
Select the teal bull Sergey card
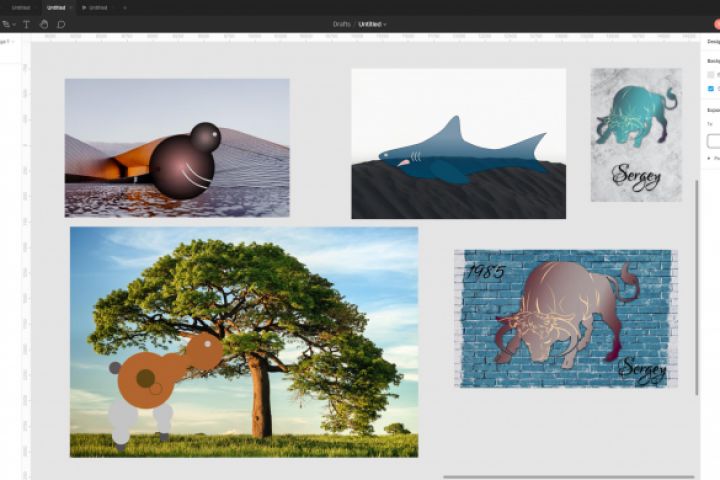[x=636, y=135]
